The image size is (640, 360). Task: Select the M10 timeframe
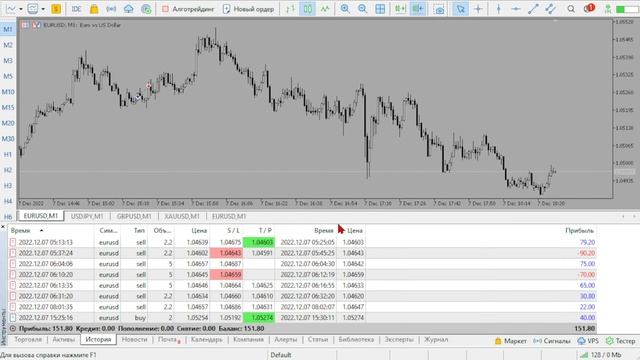click(8, 92)
